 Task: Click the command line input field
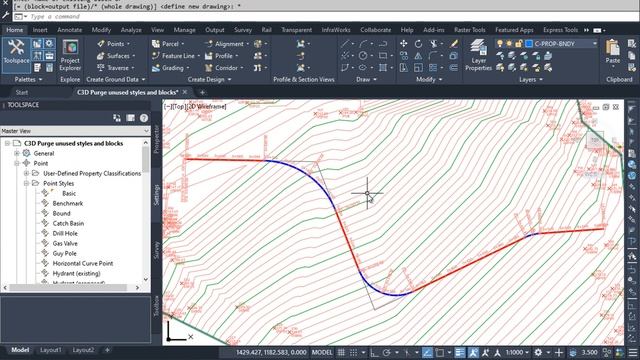(326, 17)
